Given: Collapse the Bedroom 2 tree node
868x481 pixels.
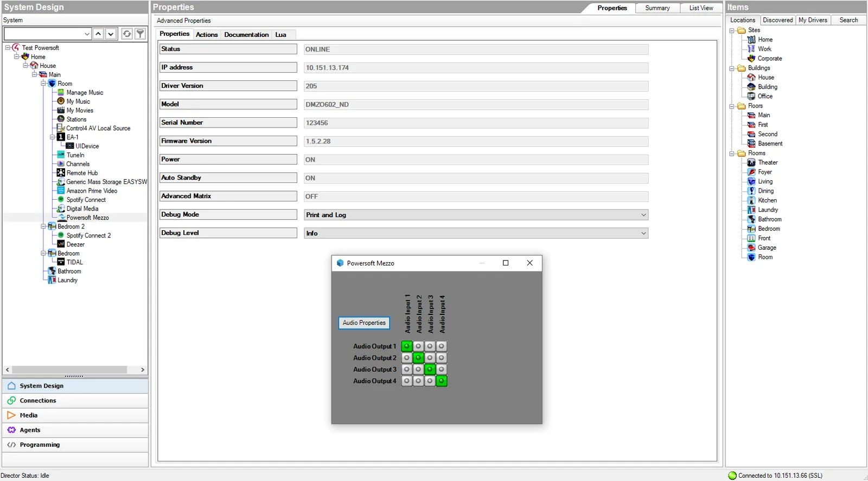Looking at the screenshot, I should coord(43,226).
